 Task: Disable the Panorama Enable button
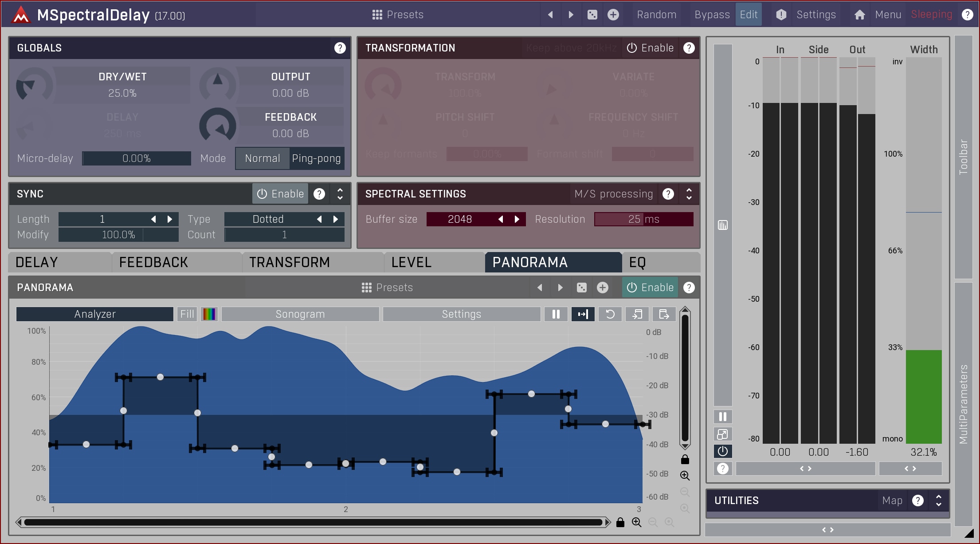(650, 288)
